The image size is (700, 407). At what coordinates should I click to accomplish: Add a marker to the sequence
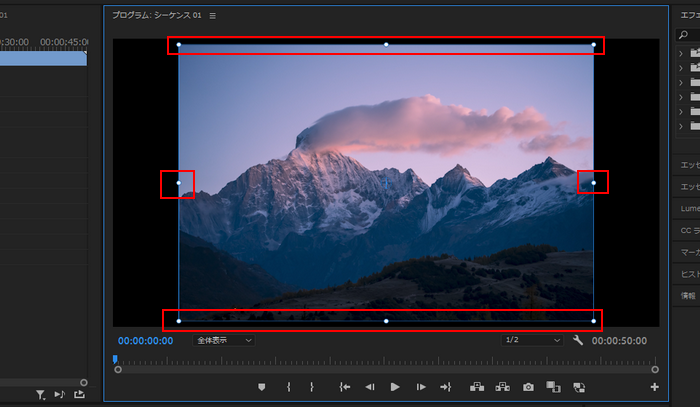[x=262, y=386]
